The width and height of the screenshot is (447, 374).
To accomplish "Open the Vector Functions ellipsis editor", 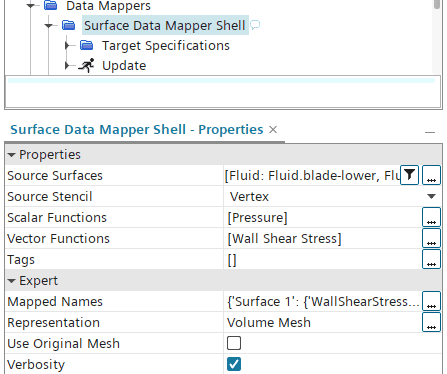I will 431,238.
